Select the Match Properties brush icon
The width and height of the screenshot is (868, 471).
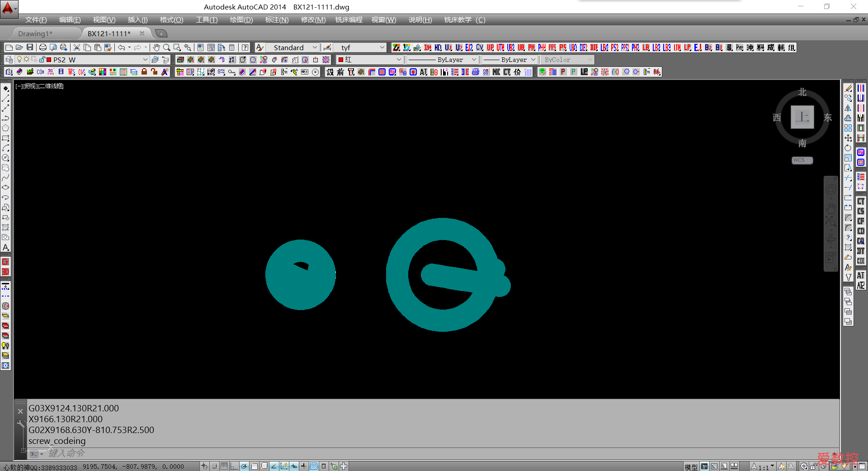pos(108,47)
